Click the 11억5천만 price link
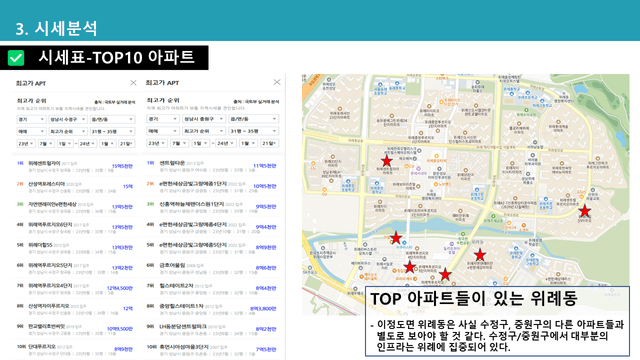The image size is (640, 360). [265, 166]
